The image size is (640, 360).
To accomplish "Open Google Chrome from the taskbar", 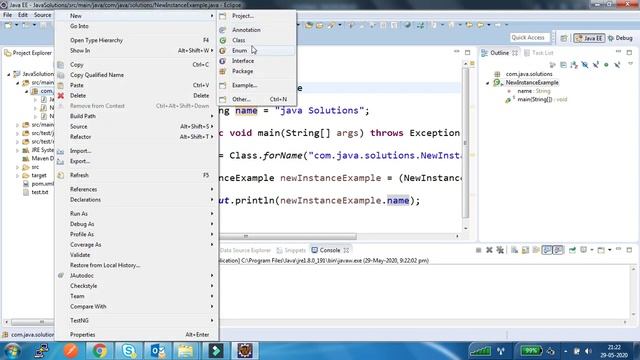I will pyautogui.click(x=99, y=351).
